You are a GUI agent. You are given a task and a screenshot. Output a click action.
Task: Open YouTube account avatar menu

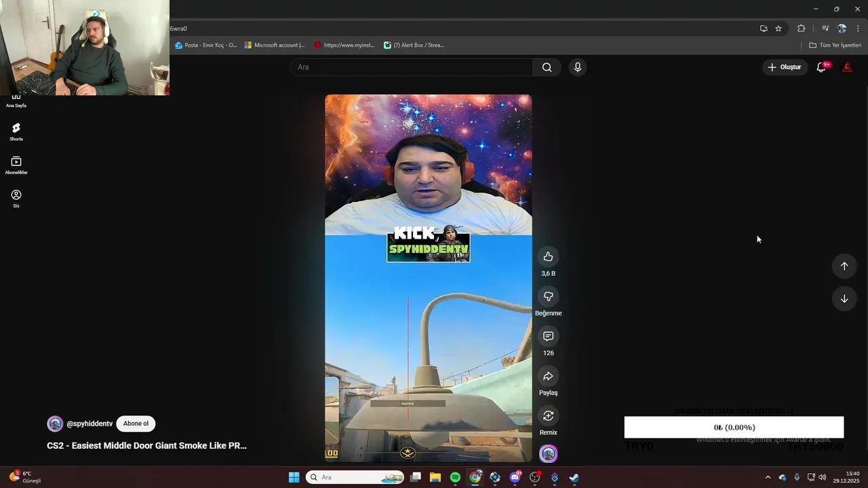pos(847,67)
